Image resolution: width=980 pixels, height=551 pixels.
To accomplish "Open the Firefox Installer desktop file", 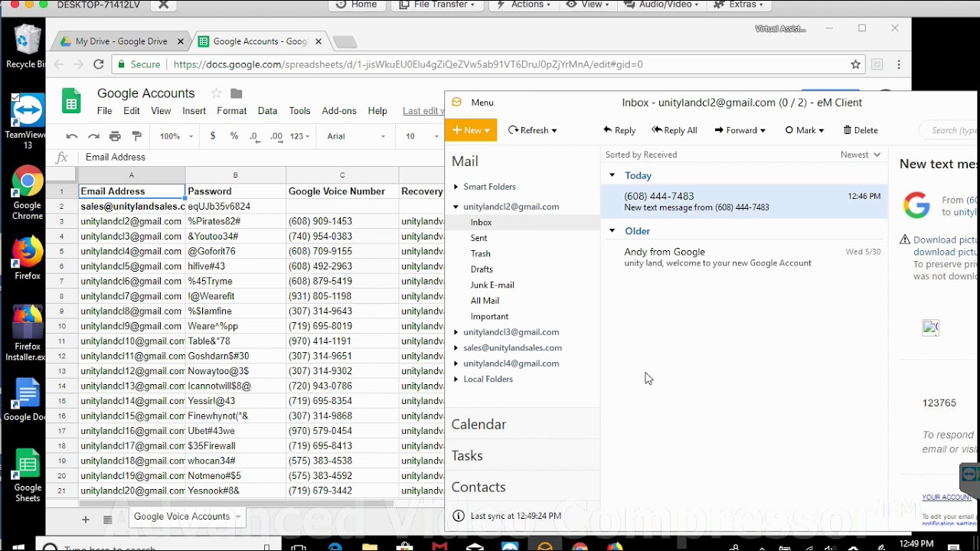I will 28,334.
